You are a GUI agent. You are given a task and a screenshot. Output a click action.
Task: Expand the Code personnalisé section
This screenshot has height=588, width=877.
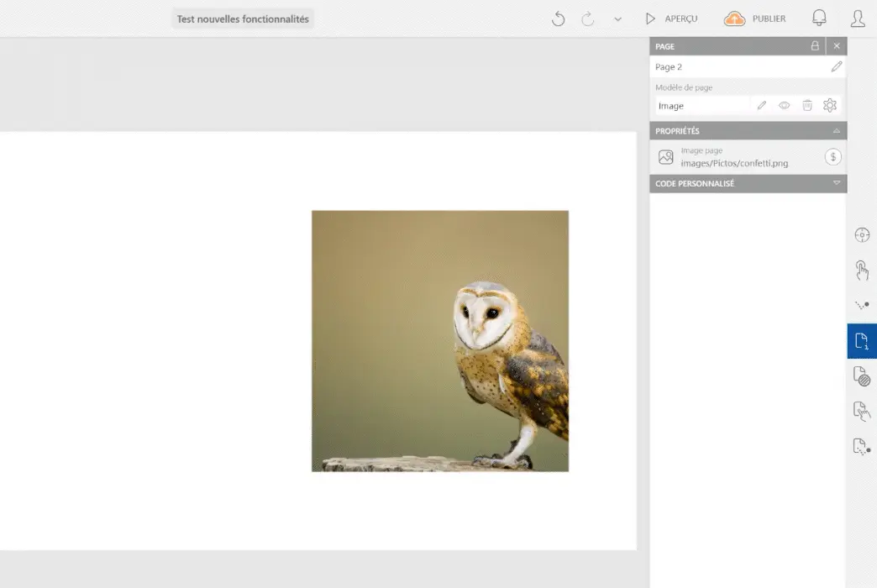pos(836,183)
